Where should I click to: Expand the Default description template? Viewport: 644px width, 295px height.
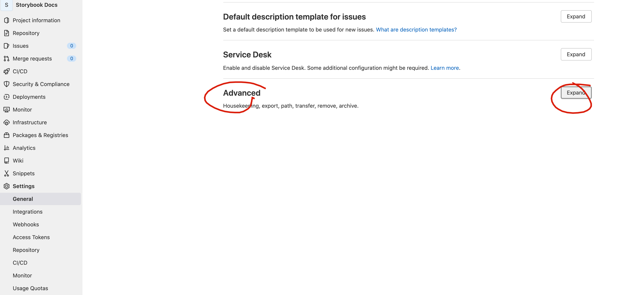coord(575,16)
